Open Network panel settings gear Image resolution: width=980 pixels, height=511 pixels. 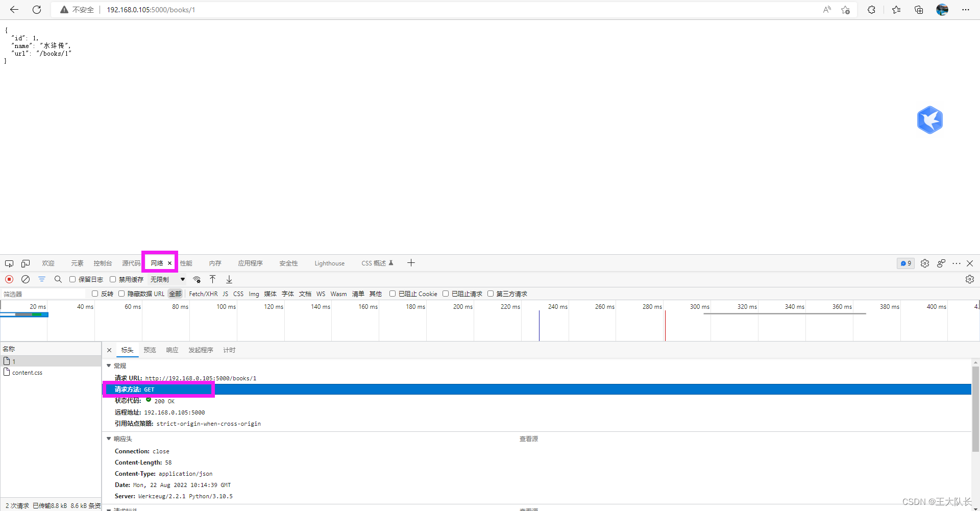[970, 279]
